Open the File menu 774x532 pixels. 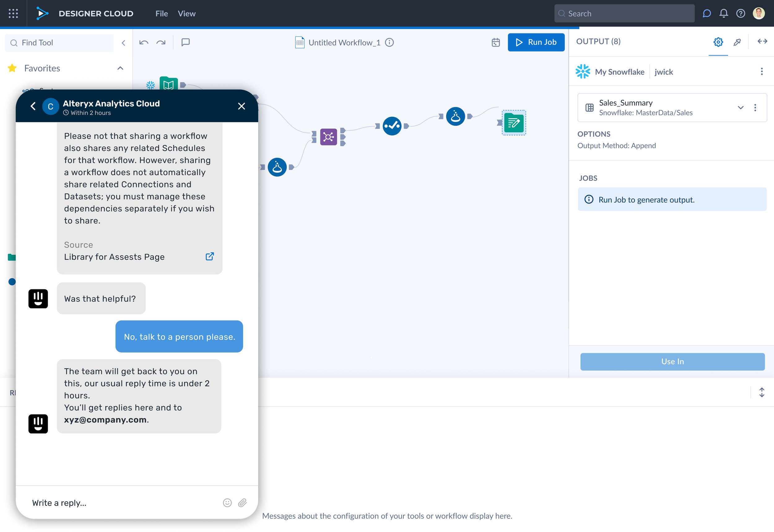(x=162, y=14)
